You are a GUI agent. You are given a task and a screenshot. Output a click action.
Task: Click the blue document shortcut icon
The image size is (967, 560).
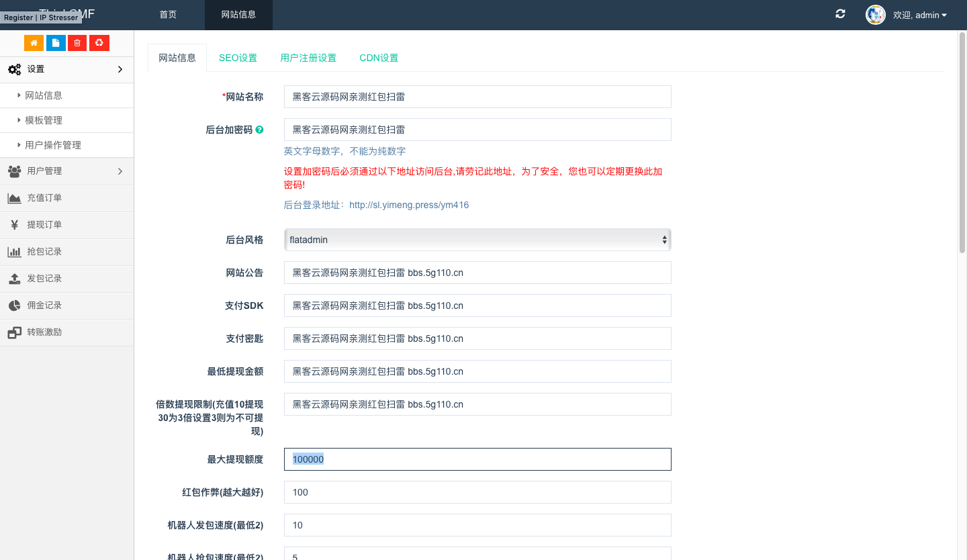[x=56, y=43]
